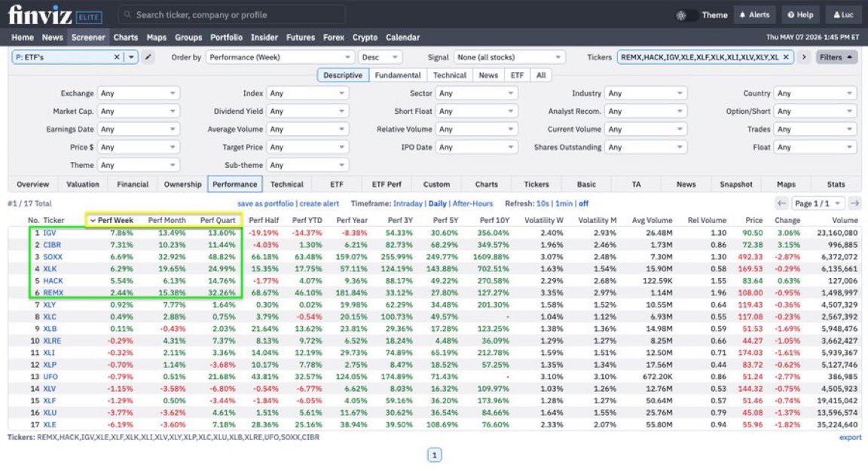Viewport: 868px width, 471px height.
Task: Open the Crypto menu item
Action: click(x=365, y=37)
